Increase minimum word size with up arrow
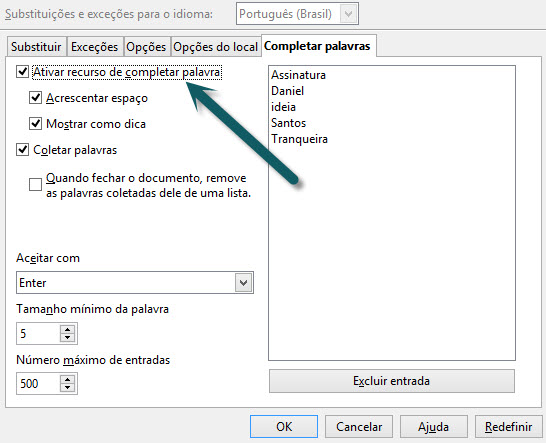Screen dimensions: 546x443 tap(67, 329)
